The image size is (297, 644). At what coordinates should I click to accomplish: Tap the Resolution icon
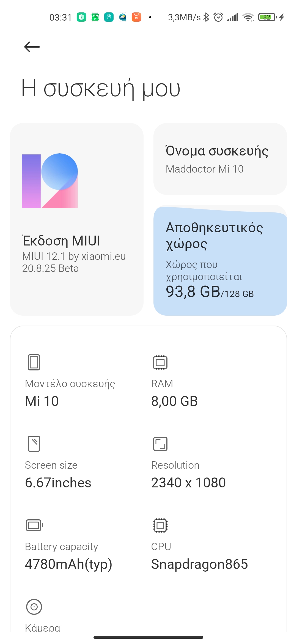[x=160, y=444]
